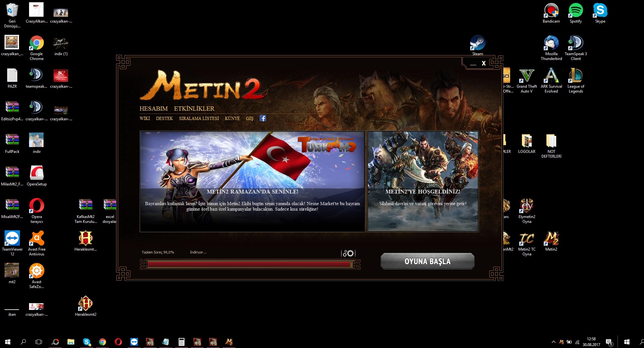Click the Toplam Süreç 99,0% status text
This screenshot has height=348, width=644.
[158, 252]
